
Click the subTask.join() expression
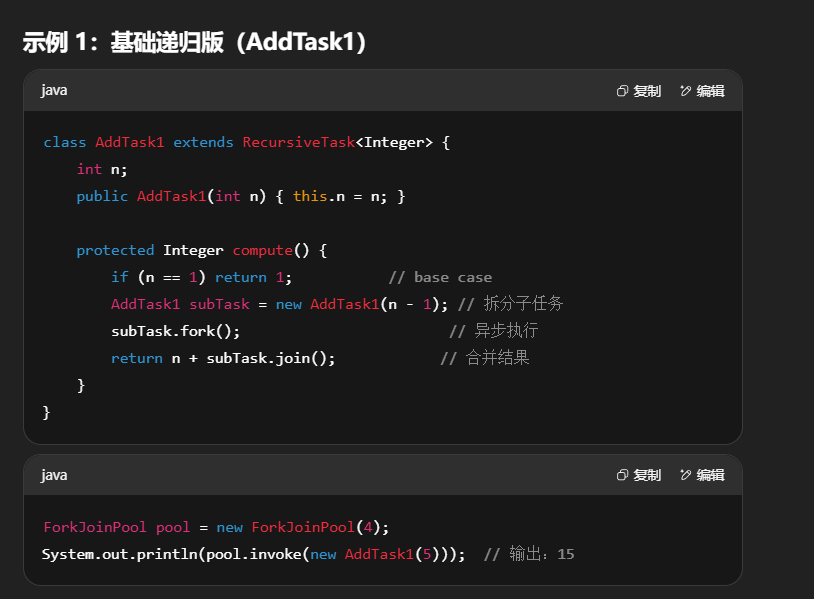pyautogui.click(x=270, y=358)
